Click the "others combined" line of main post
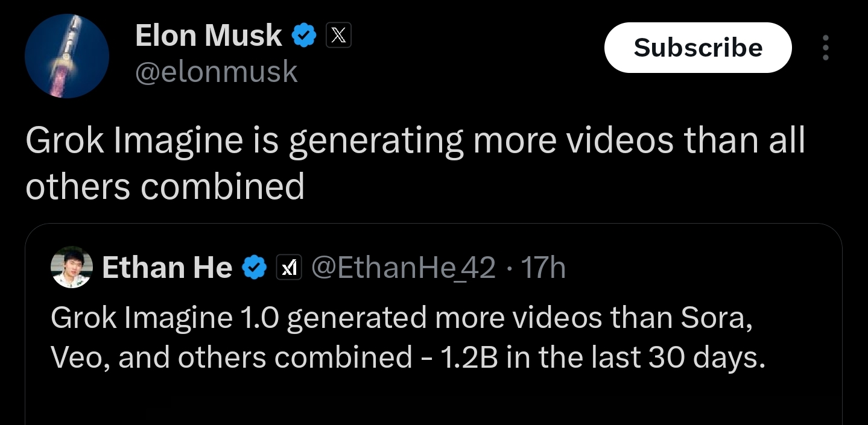The height and width of the screenshot is (425, 868). coord(165,186)
